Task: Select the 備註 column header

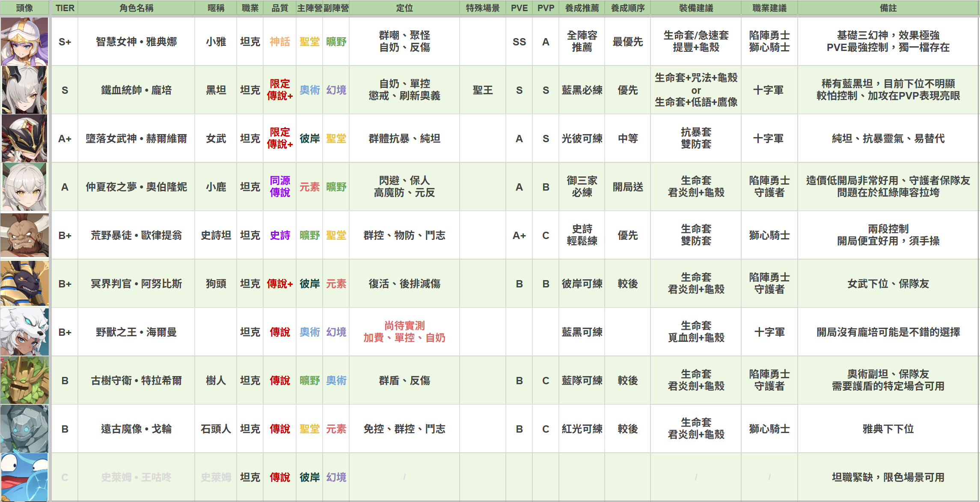Action: click(888, 8)
